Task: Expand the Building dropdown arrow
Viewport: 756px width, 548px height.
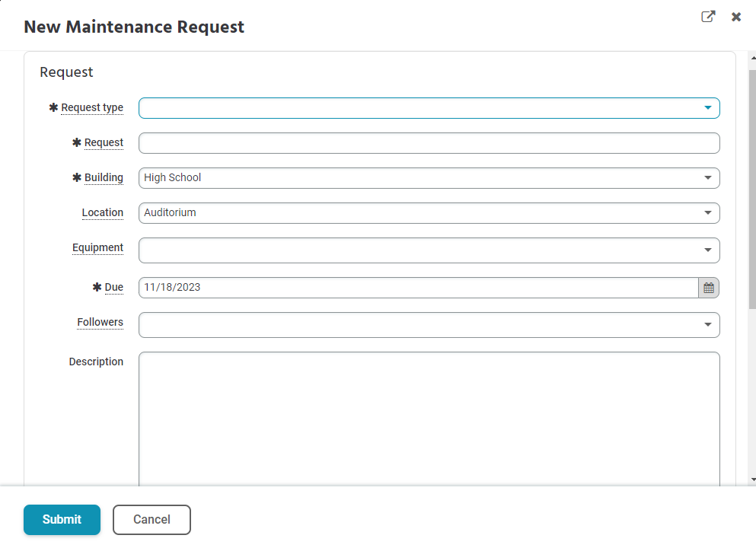Action: (x=708, y=178)
